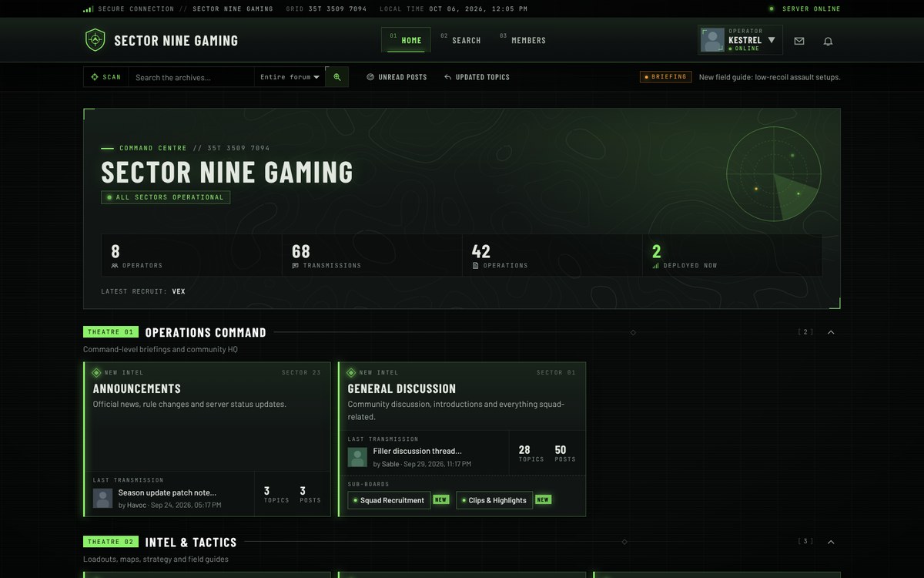Click Kestrel's operator avatar
This screenshot has height=578, width=924.
(712, 40)
